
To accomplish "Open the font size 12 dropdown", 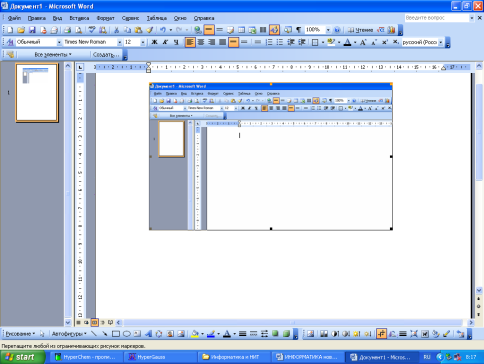I will pos(143,42).
